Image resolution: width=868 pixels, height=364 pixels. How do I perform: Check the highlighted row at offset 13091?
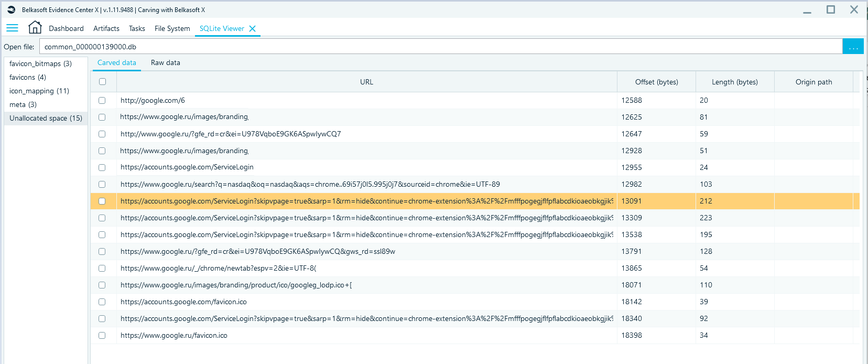[x=102, y=201]
